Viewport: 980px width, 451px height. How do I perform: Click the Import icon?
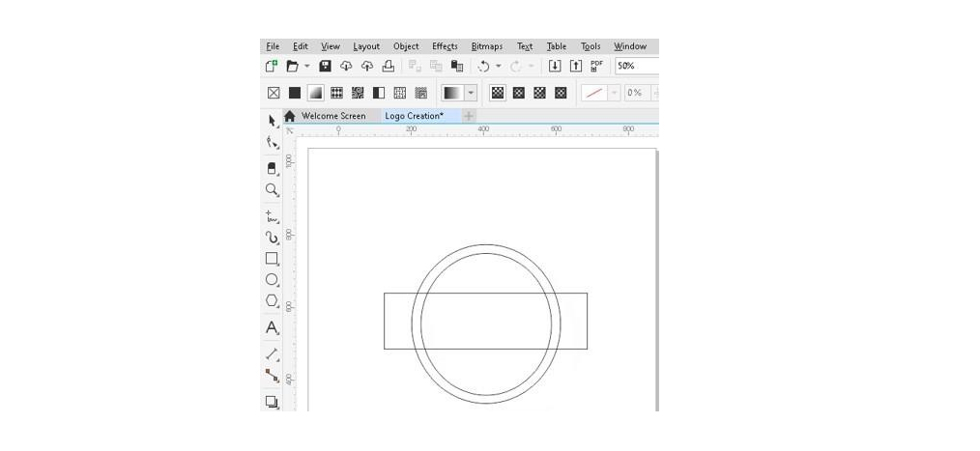click(x=555, y=66)
